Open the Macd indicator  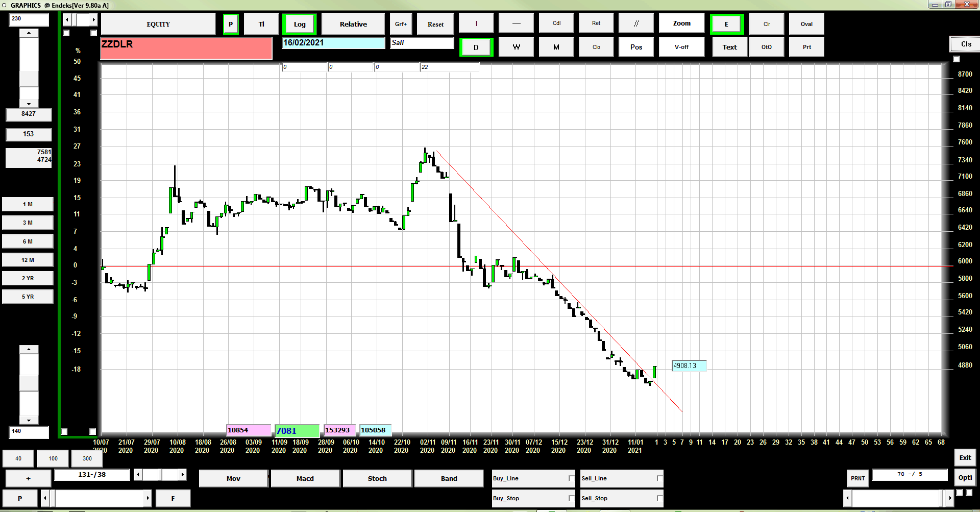tap(305, 478)
